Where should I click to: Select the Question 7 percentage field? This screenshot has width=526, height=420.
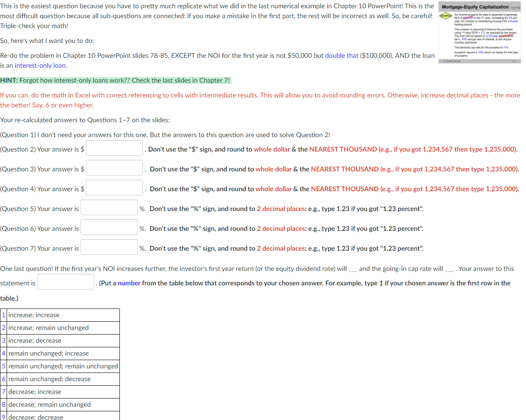pos(109,247)
